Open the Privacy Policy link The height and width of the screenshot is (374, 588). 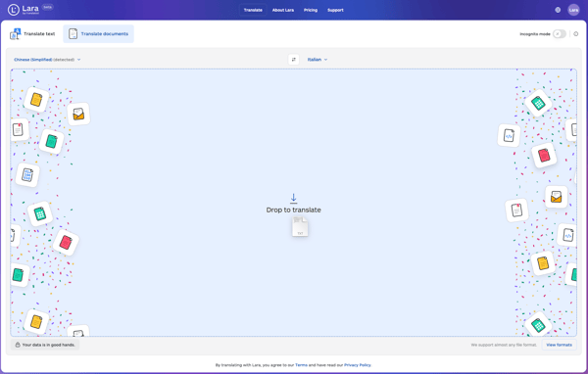[358, 365]
